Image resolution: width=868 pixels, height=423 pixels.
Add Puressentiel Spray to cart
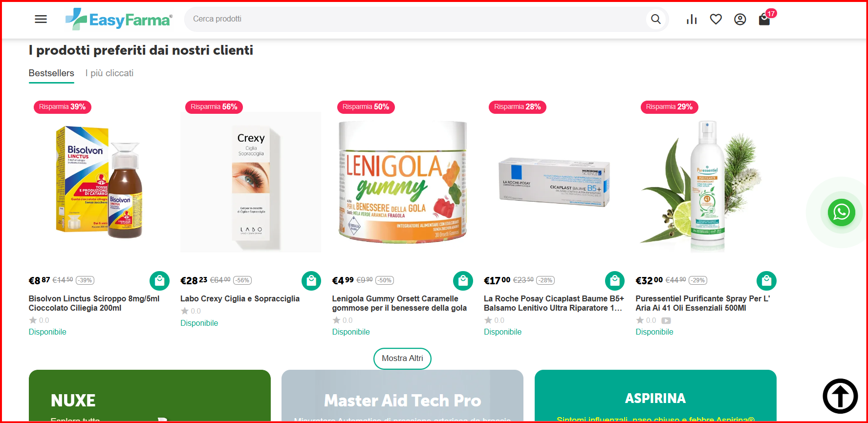[766, 280]
